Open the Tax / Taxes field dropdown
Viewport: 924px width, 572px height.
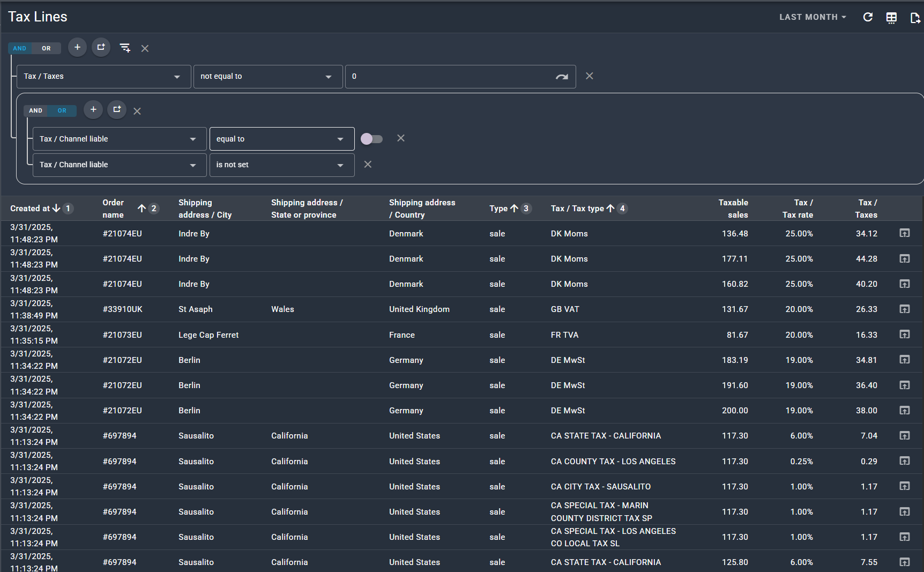(104, 77)
